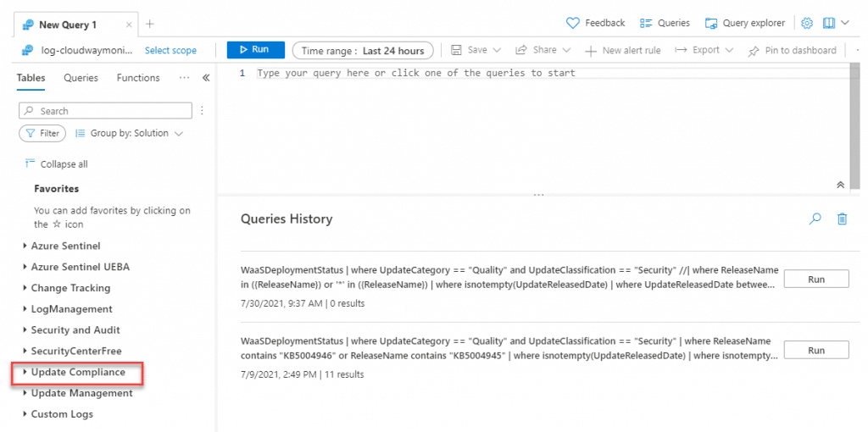
Task: Run the query with the blue Run button
Action: [x=256, y=50]
